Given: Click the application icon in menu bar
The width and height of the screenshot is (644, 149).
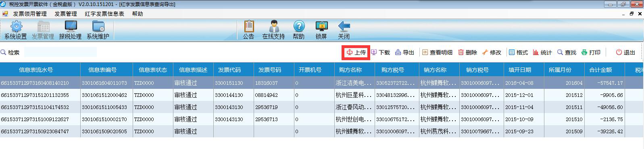Looking at the screenshot, I should (5, 14).
